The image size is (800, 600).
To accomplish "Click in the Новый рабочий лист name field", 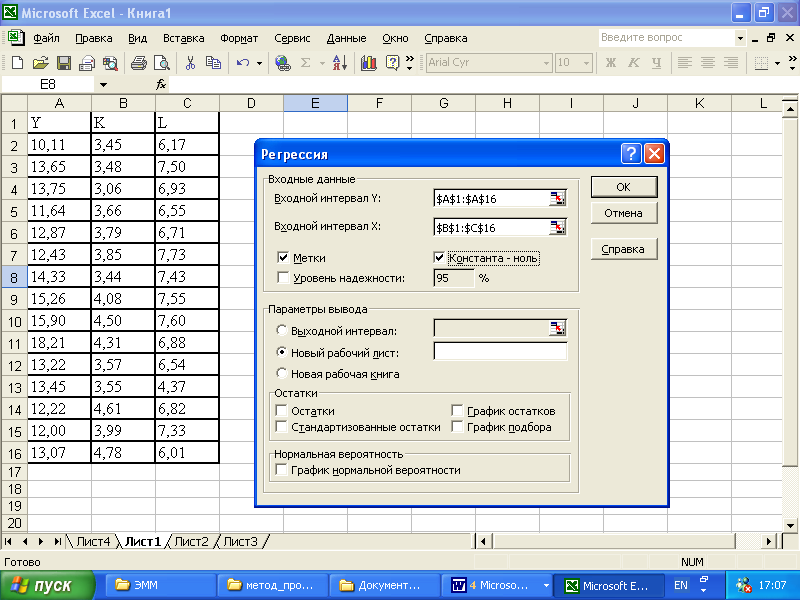I will [500, 352].
